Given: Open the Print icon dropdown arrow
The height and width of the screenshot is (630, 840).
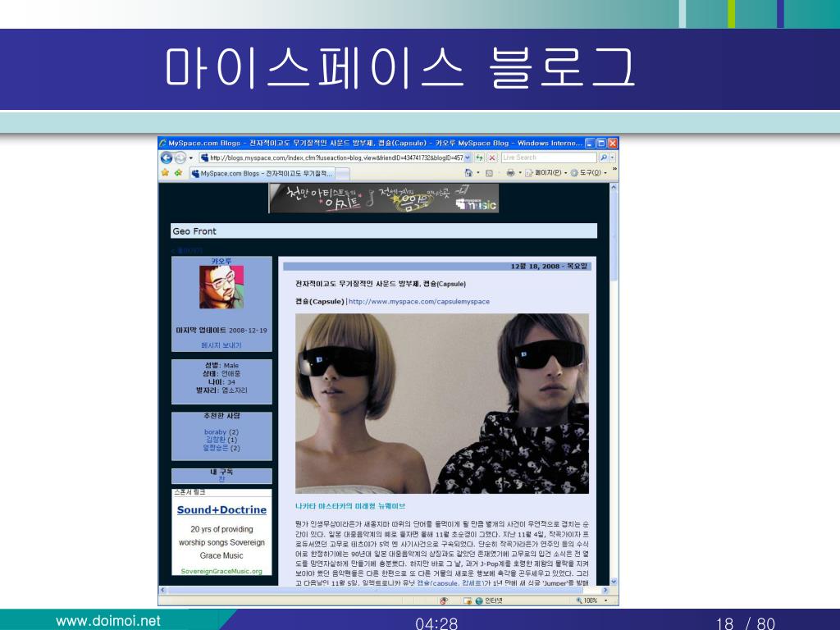Looking at the screenshot, I should point(519,172).
